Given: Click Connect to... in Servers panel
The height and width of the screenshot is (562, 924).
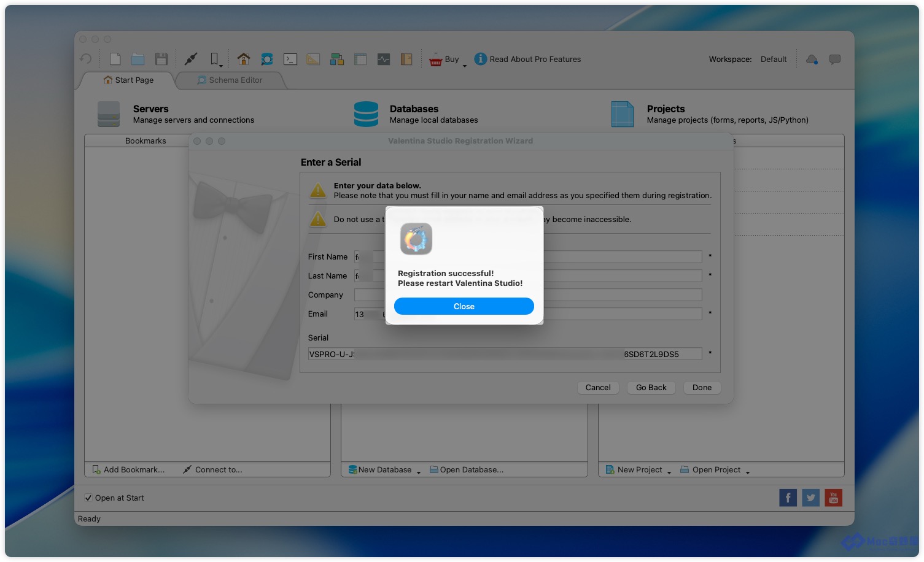Looking at the screenshot, I should click(x=212, y=470).
